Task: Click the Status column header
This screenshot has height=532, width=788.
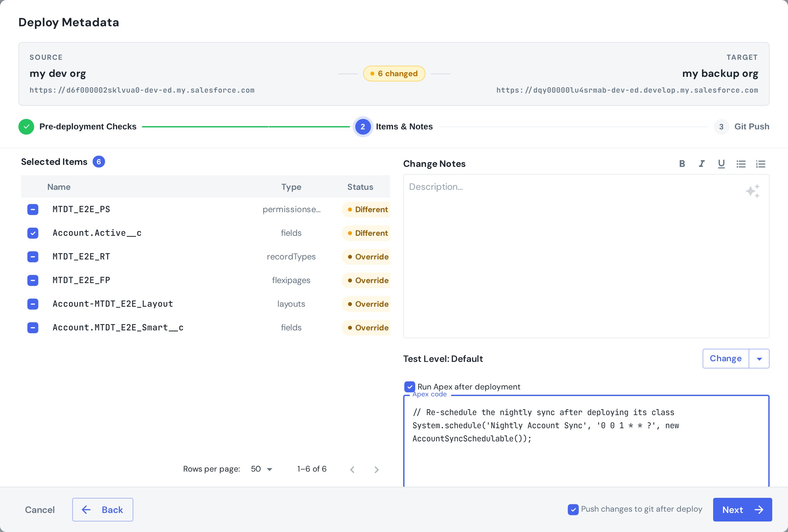Action: [360, 187]
